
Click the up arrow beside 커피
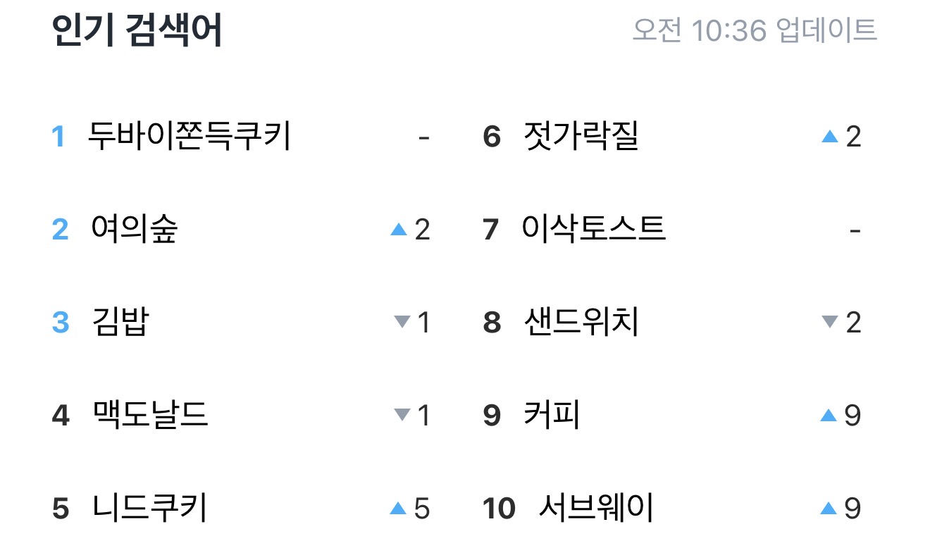pyautogui.click(x=829, y=415)
